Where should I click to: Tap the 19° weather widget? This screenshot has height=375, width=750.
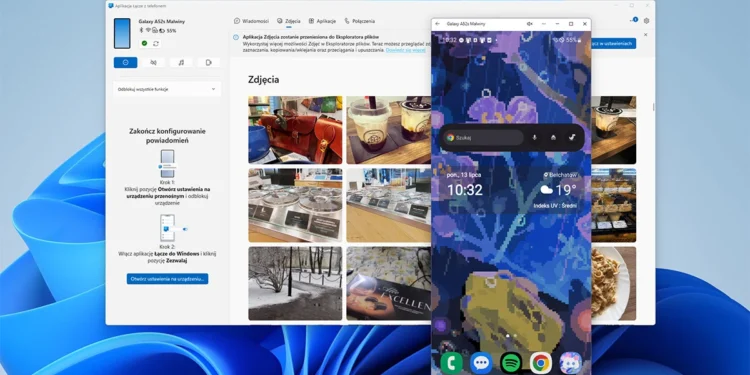coord(558,190)
